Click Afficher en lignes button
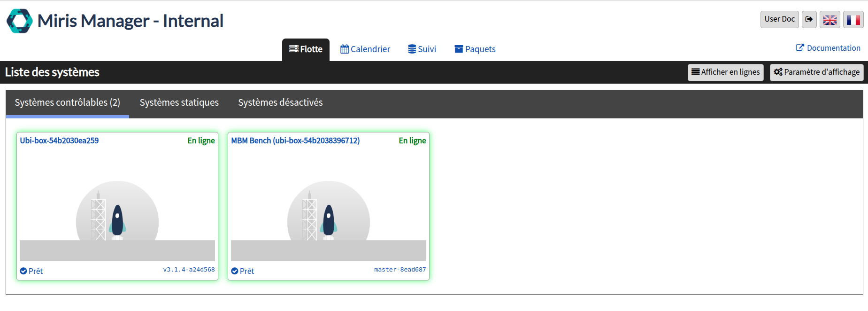 click(725, 72)
